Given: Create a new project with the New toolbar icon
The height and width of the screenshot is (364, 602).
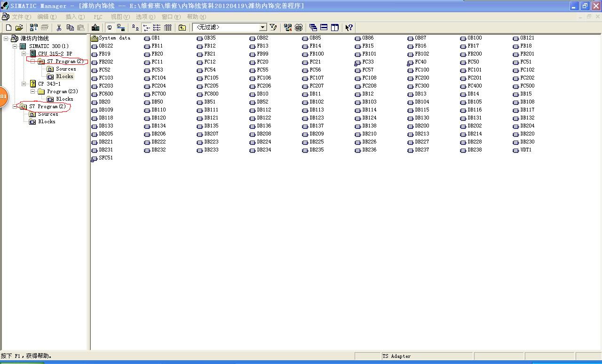Looking at the screenshot, I should pos(8,28).
